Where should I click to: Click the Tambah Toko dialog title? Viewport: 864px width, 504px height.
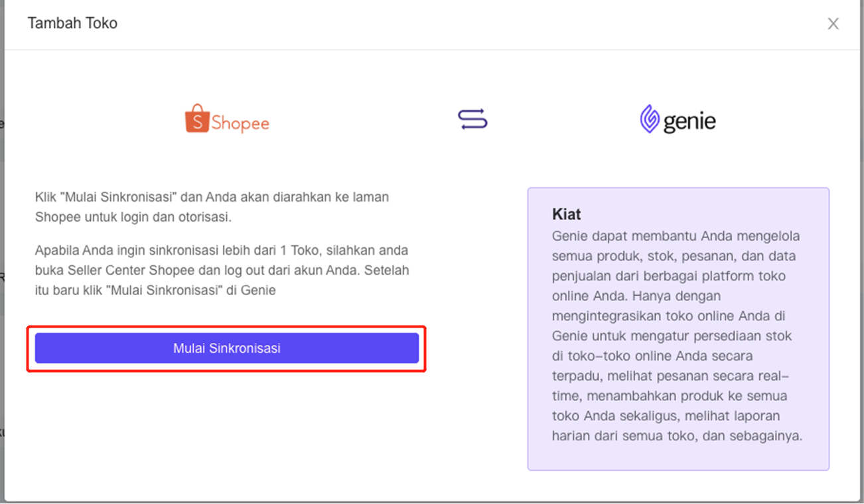[x=72, y=23]
